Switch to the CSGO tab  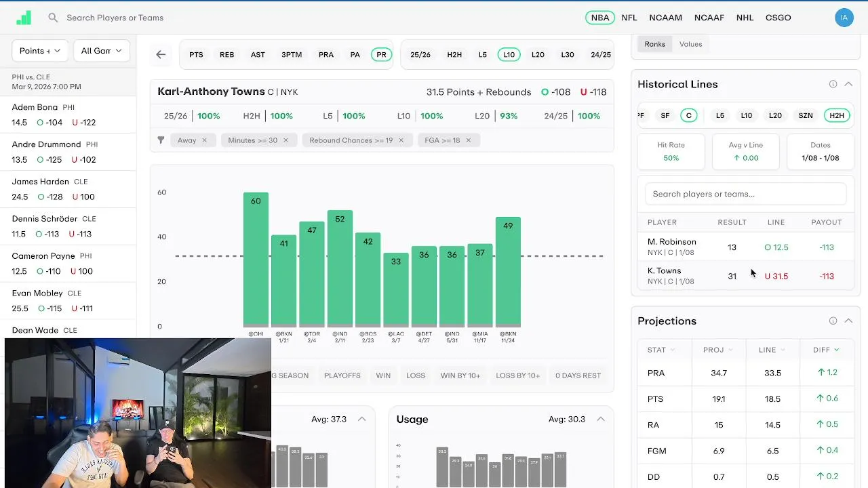(x=778, y=18)
